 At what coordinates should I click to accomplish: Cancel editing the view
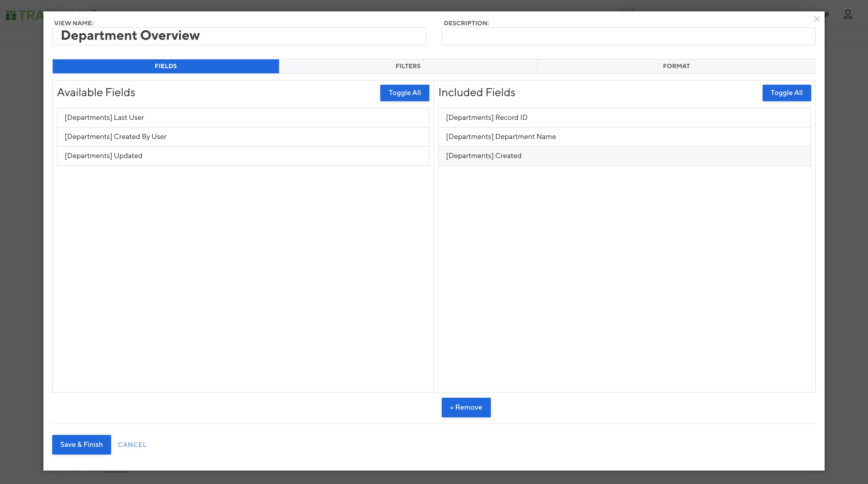(132, 444)
